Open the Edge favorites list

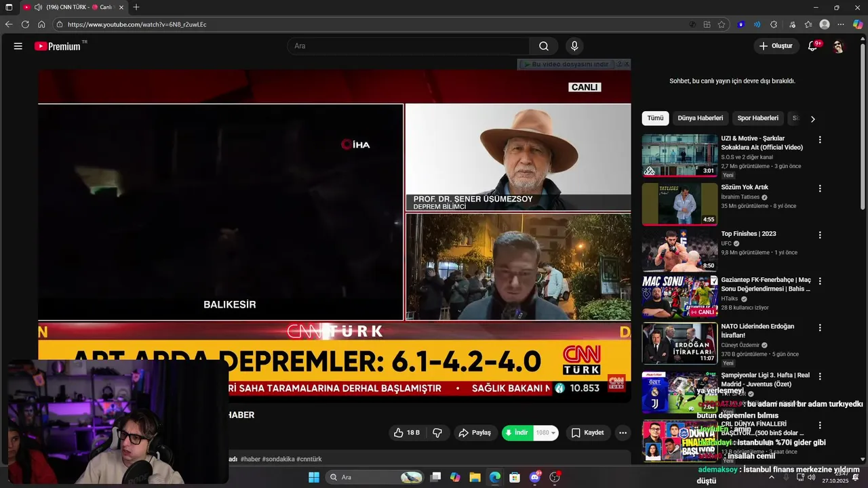pos(808,24)
